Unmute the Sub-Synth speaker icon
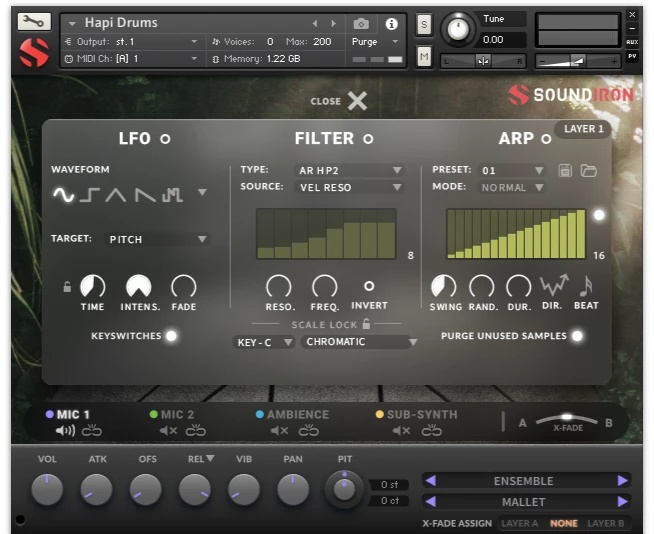Viewport: 654px width, 534px height. pos(401,430)
